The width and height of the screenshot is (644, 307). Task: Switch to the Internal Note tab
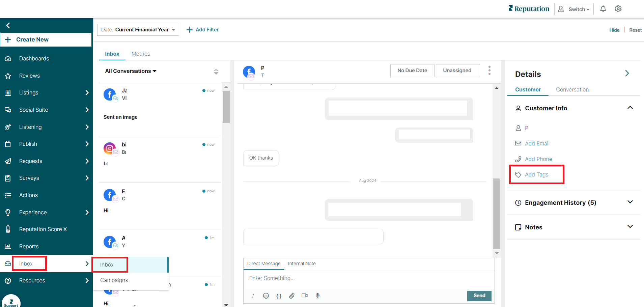click(302, 263)
